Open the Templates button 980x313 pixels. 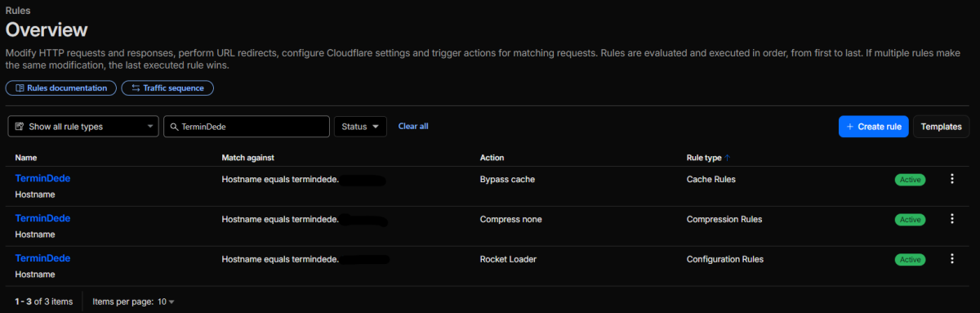pyautogui.click(x=941, y=127)
